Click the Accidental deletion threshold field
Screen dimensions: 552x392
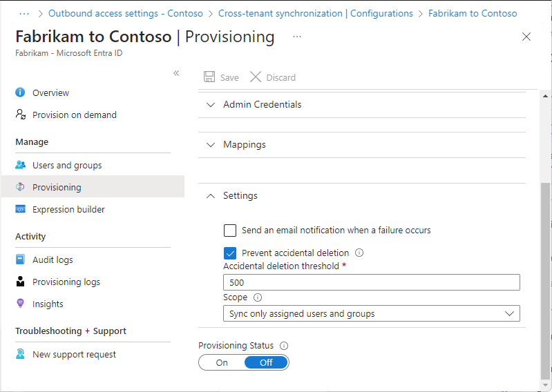click(372, 282)
